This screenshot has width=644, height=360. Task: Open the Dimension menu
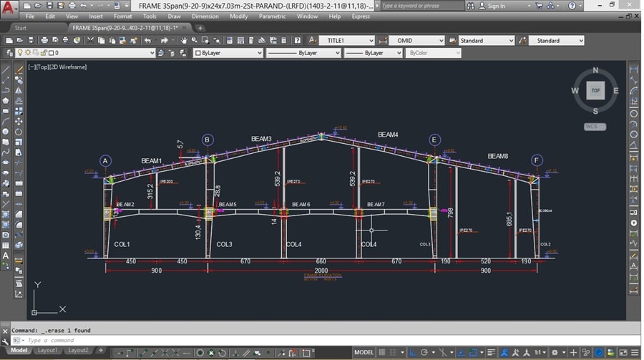pyautogui.click(x=205, y=16)
